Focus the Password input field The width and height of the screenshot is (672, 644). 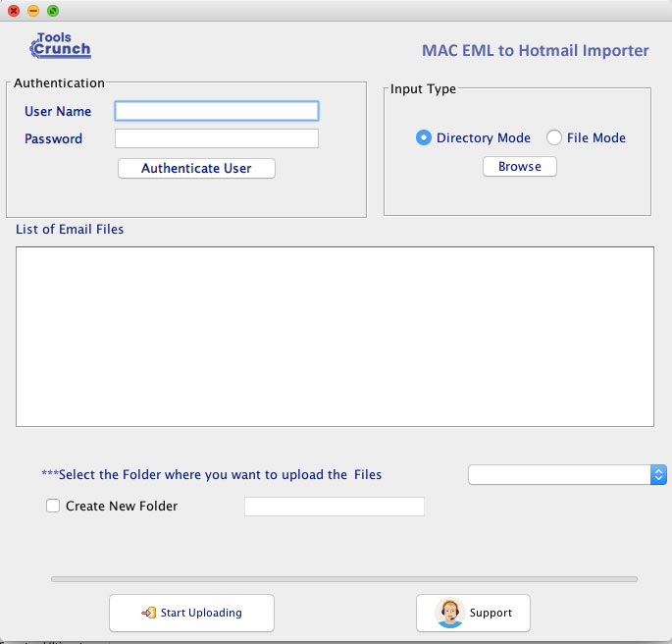click(x=217, y=138)
